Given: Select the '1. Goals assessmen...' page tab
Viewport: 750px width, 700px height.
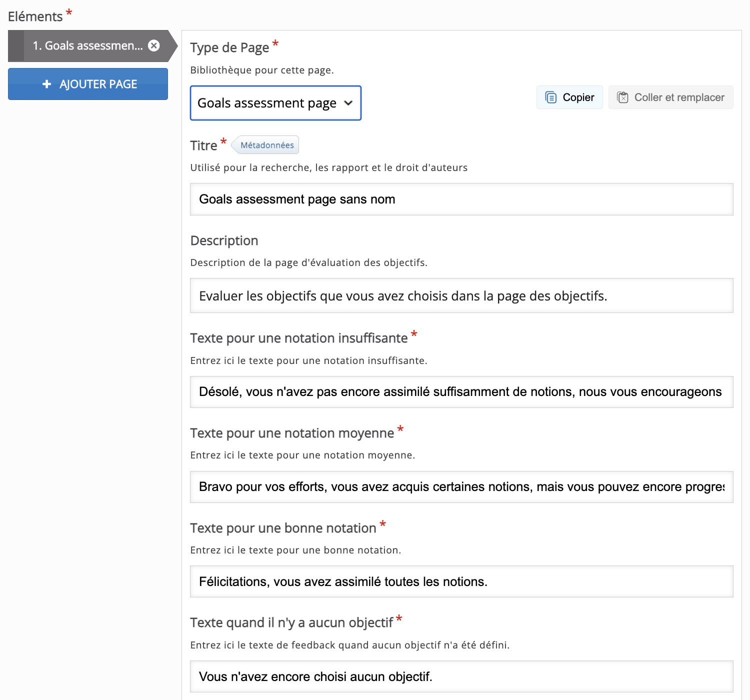Looking at the screenshot, I should [x=87, y=46].
